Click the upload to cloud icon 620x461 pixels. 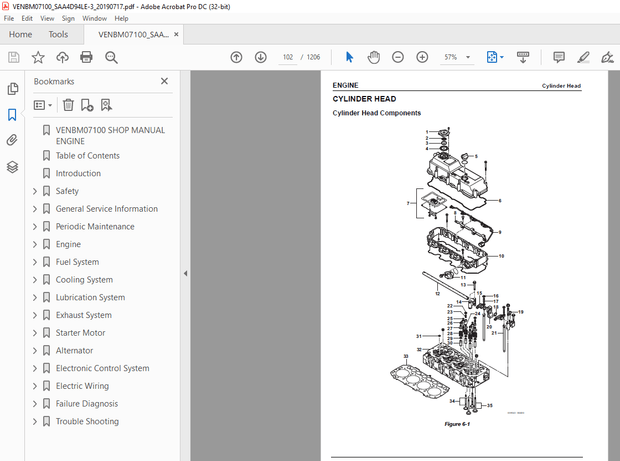(x=62, y=57)
